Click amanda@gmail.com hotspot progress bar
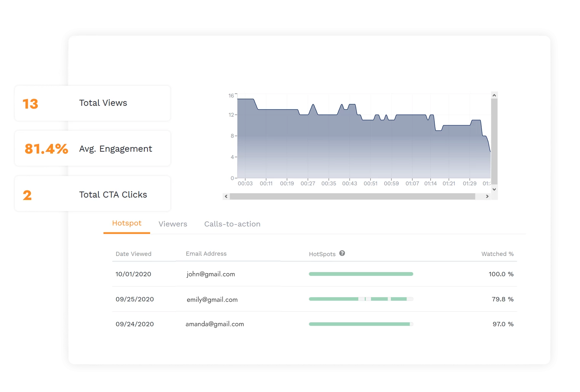The height and width of the screenshot is (392, 580). [361, 324]
